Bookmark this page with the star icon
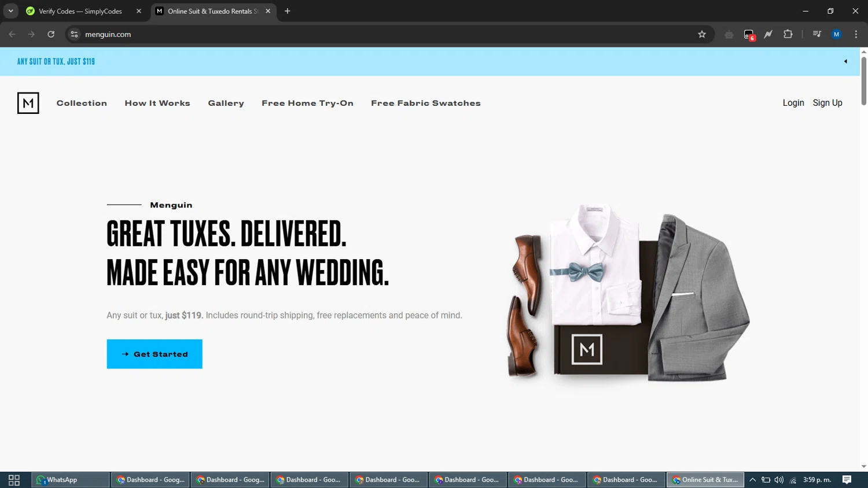Viewport: 868px width, 488px height. (702, 34)
